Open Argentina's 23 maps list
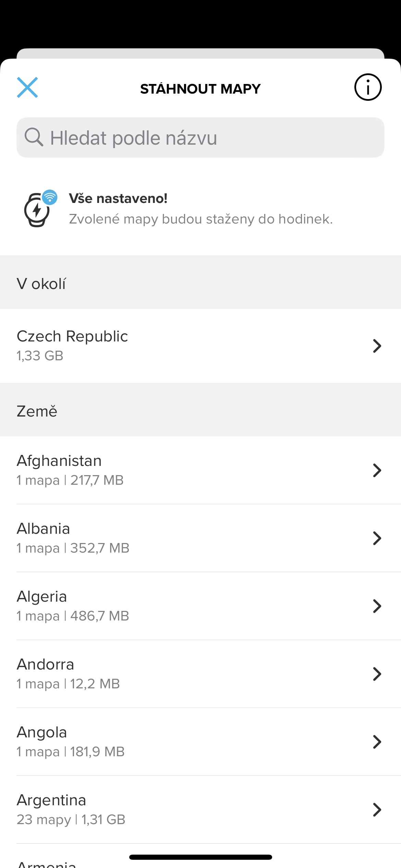This screenshot has width=401, height=868. (x=137, y=810)
